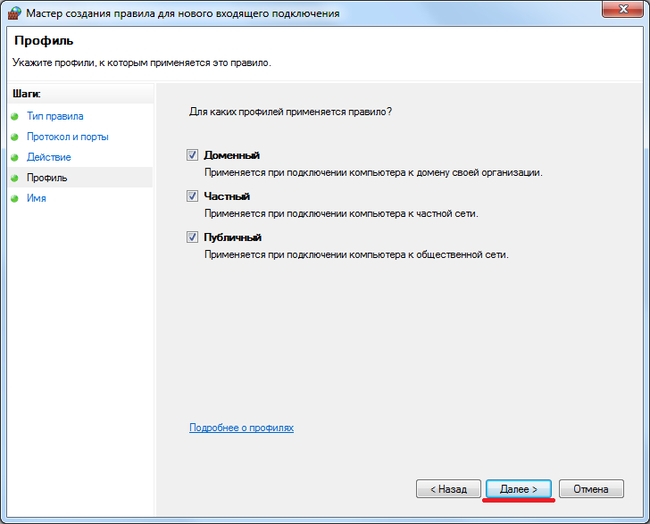This screenshot has width=650, height=524.
Task: Click green bullet beside "Действие" step
Action: pos(15,158)
